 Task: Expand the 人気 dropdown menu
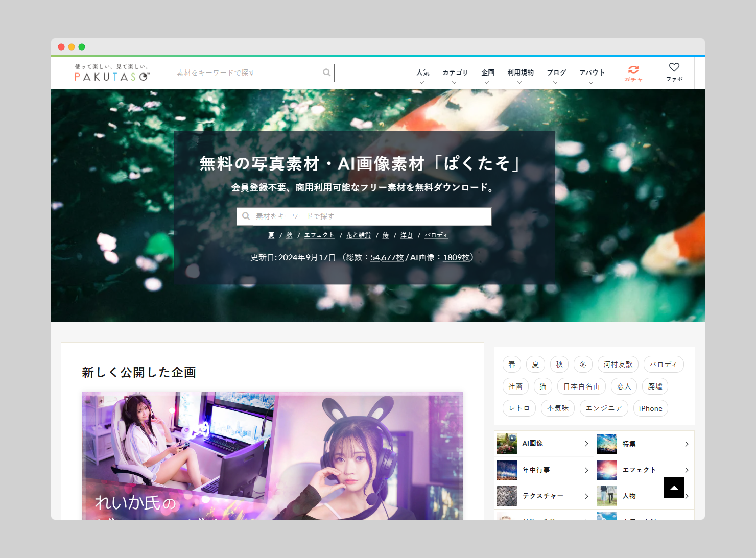coord(422,76)
